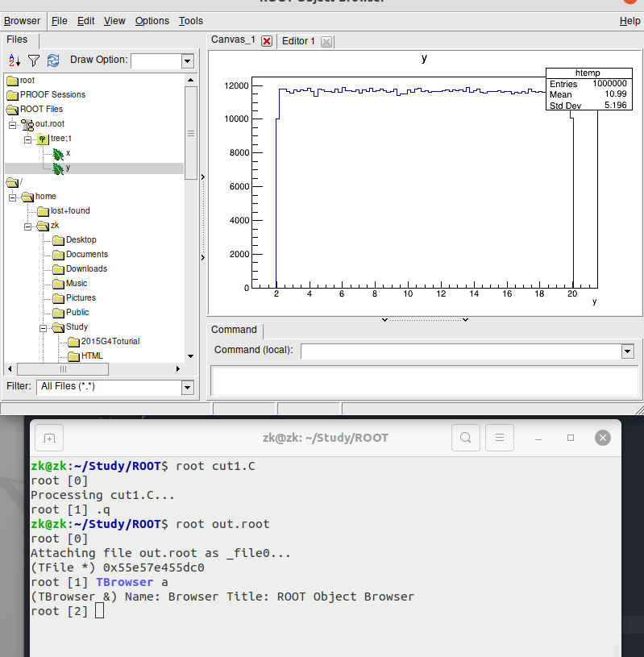Open the file Filter dropdown
The image size is (644, 657).
[187, 388]
